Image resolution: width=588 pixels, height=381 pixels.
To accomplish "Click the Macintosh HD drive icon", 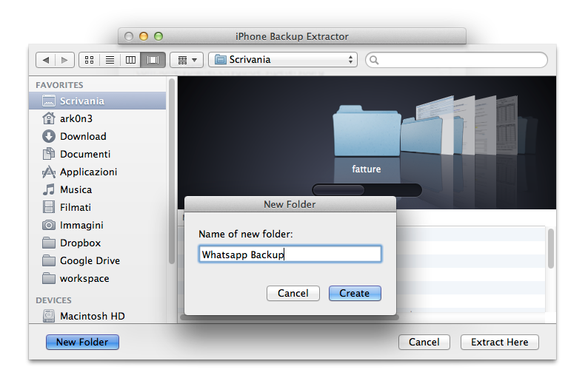I will [49, 316].
